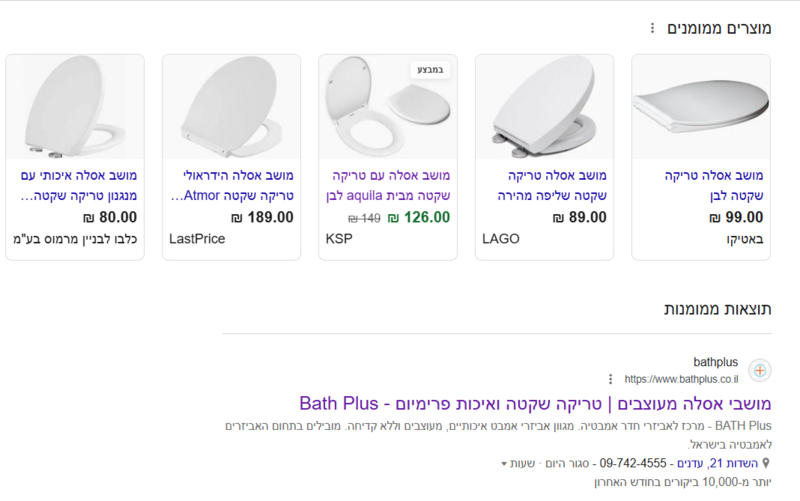Open the aquila soft-close seat title link
Screen dimensions: 800x501
tap(388, 185)
